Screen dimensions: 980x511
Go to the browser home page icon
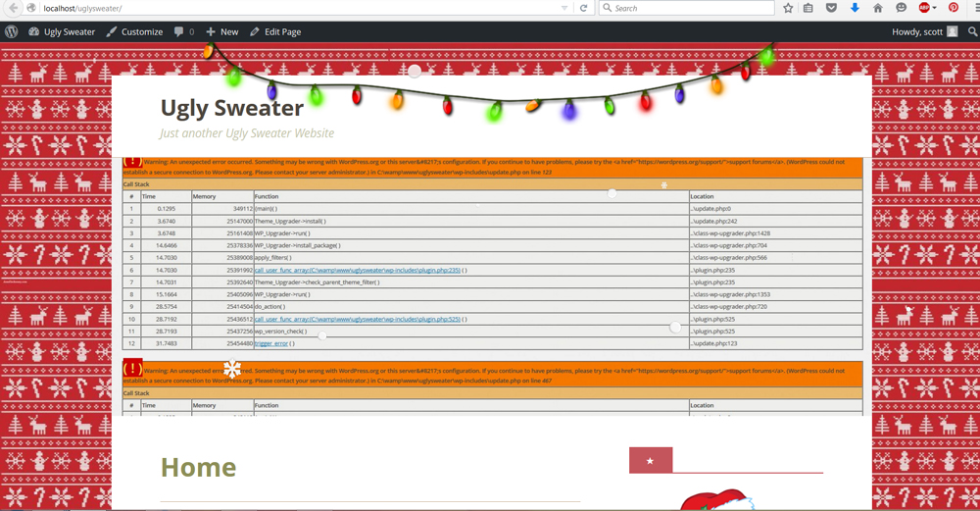[x=878, y=8]
